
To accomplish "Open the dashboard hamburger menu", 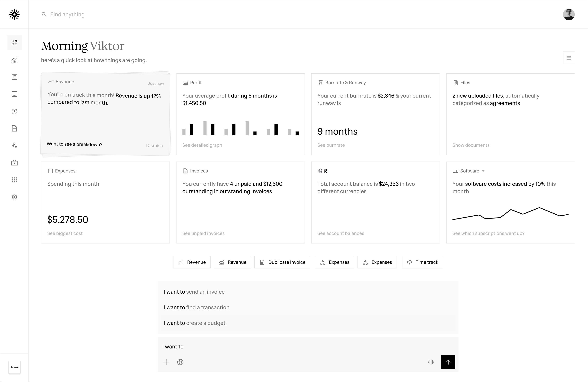I will (569, 58).
